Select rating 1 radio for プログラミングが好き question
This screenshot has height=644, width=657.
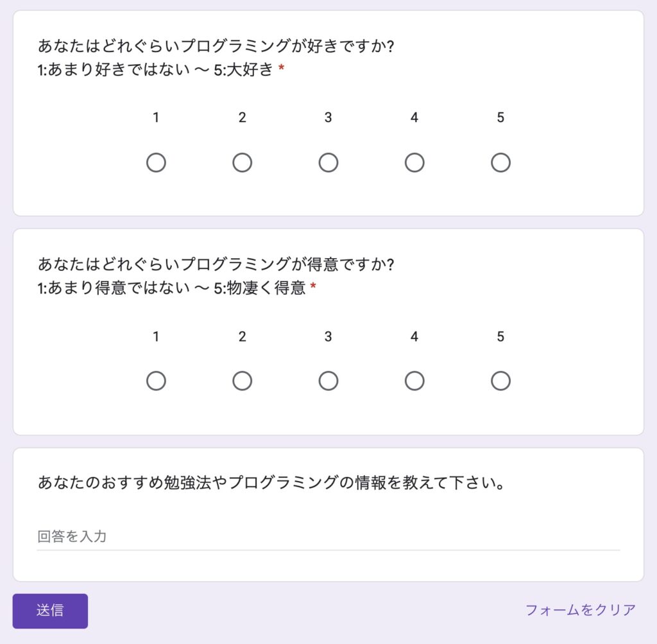click(x=156, y=162)
